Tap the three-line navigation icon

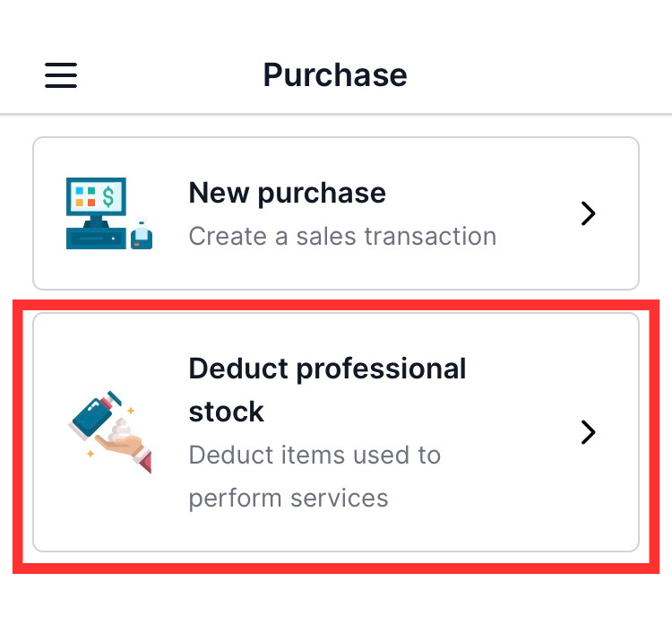tap(61, 75)
